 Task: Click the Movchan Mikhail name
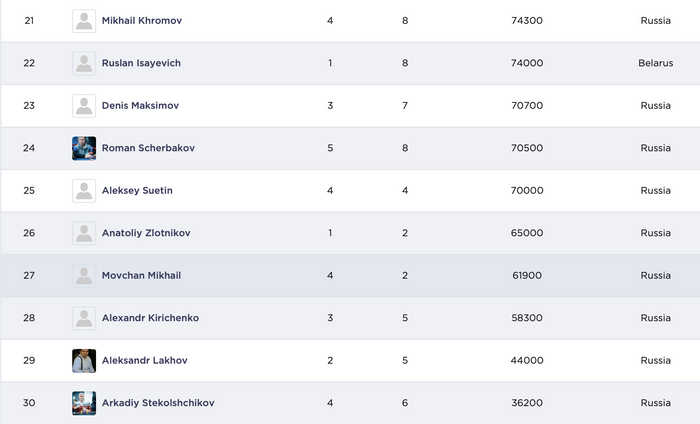[x=141, y=276]
